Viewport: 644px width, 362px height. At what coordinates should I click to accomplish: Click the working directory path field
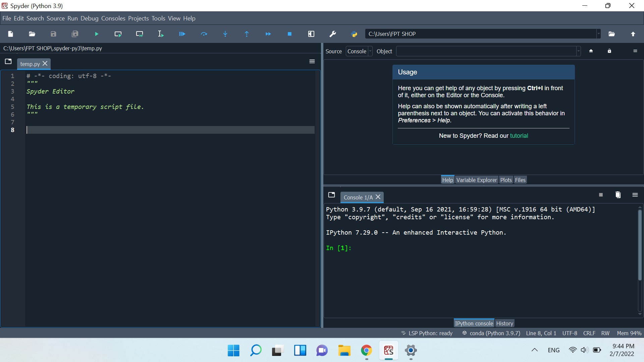tap(481, 34)
